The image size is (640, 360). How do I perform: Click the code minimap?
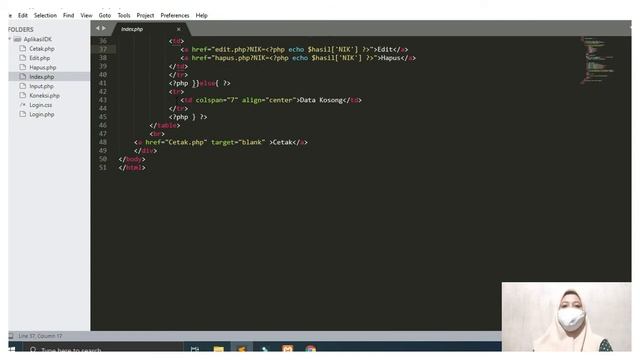(597, 60)
